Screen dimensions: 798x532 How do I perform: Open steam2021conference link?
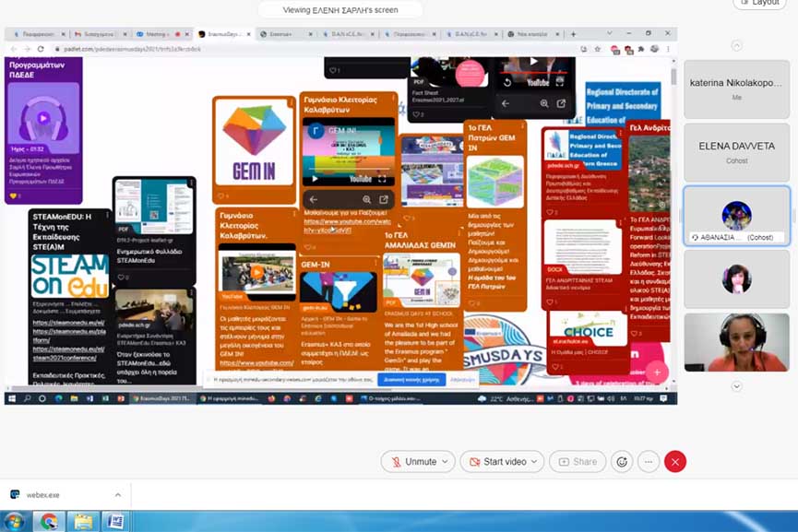point(68,353)
